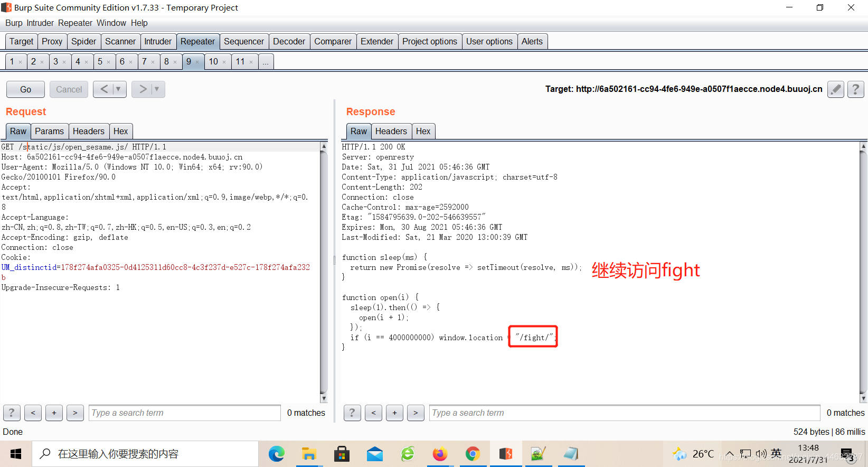Close Repeater tab 11
The image size is (868, 467).
point(251,62)
